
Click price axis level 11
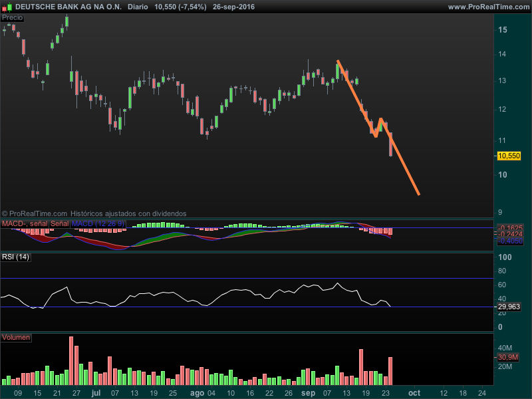pyautogui.click(x=502, y=140)
